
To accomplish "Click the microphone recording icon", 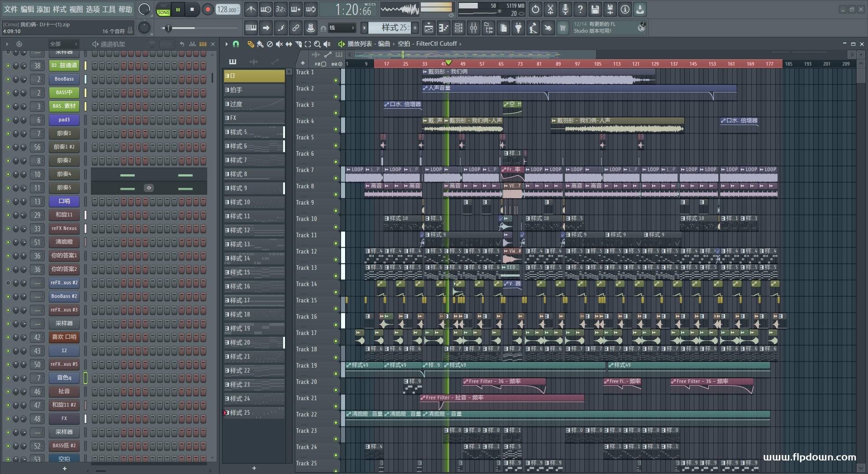I will (x=565, y=9).
